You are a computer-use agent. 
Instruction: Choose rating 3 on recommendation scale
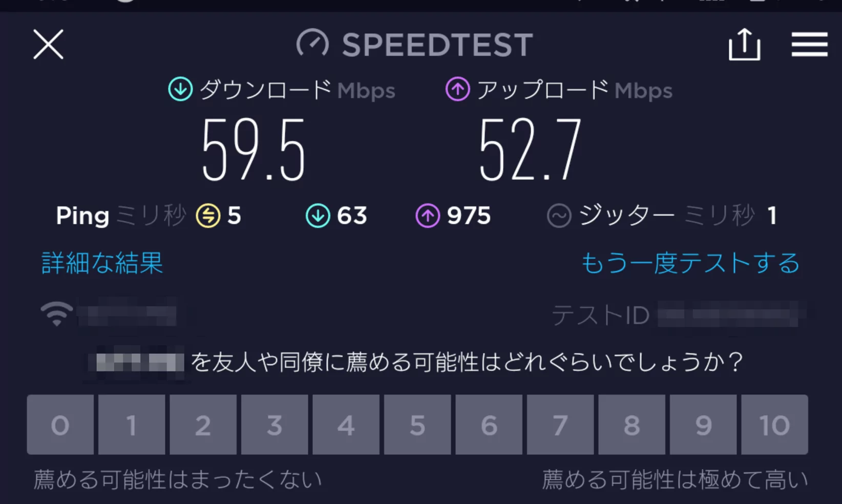[x=275, y=425]
